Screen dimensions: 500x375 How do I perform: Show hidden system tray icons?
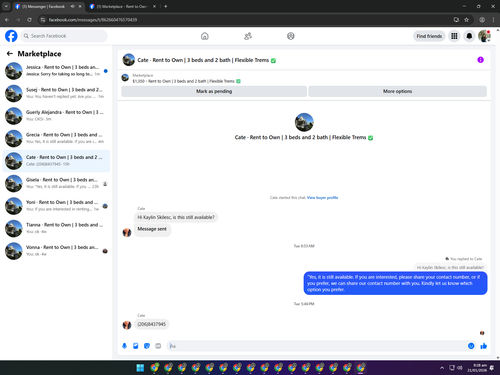point(442,368)
